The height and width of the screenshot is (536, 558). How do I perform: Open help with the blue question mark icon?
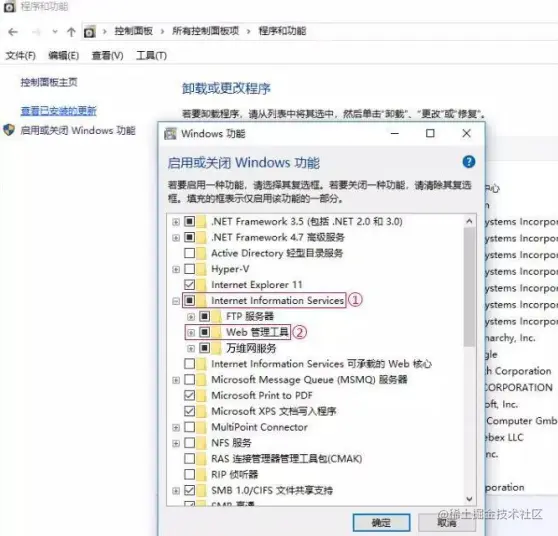pos(469,162)
